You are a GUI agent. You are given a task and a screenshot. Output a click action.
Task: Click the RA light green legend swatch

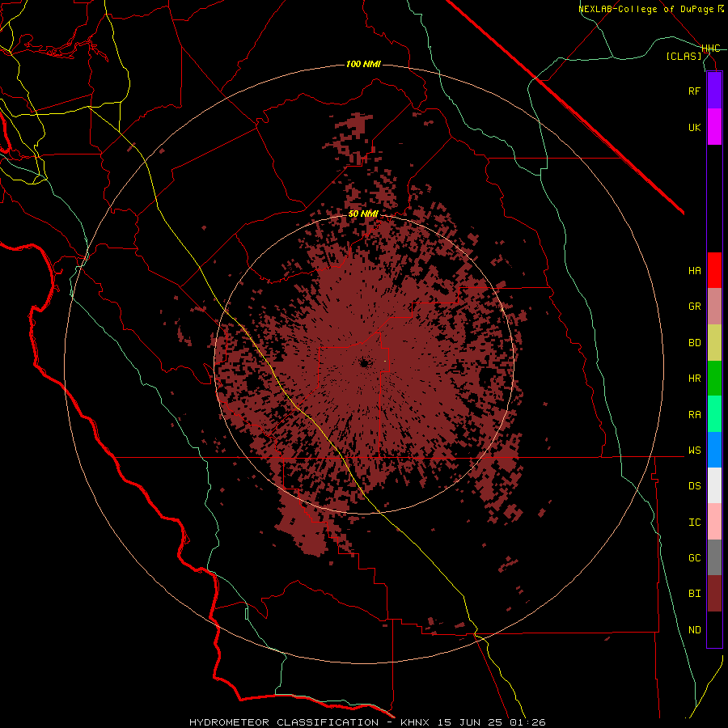(x=714, y=414)
